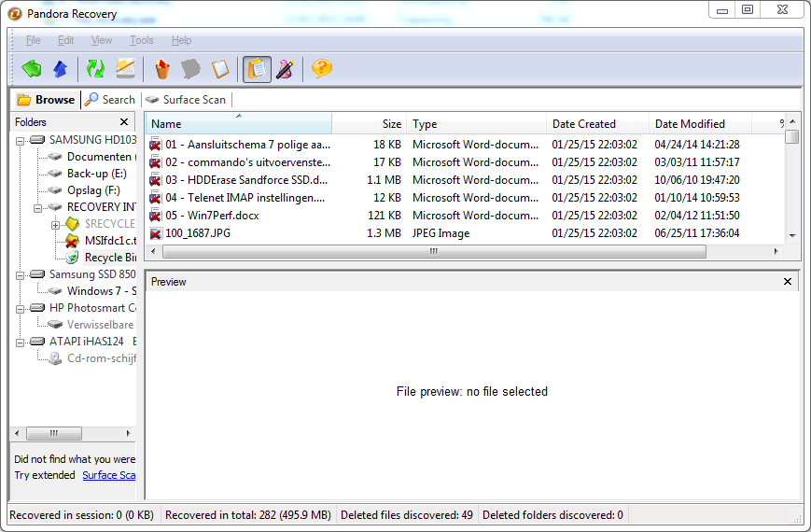Sort by the Size column header
811x532 pixels.
(370, 124)
